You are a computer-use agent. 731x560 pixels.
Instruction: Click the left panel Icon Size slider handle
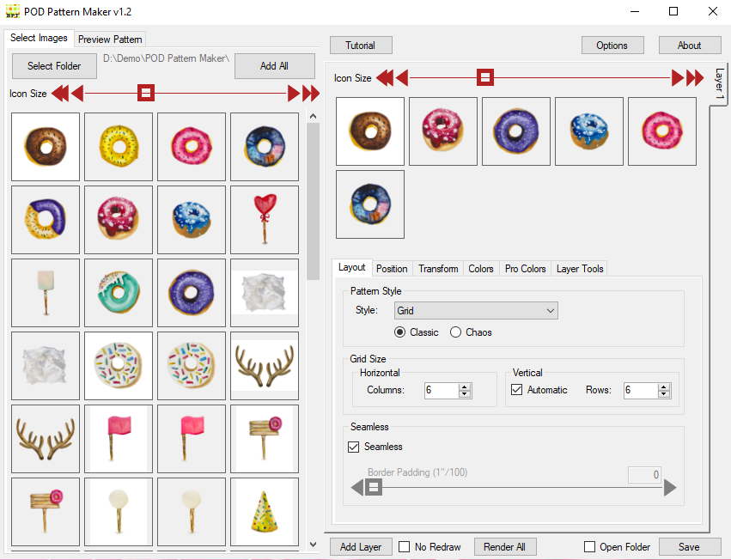tap(146, 93)
